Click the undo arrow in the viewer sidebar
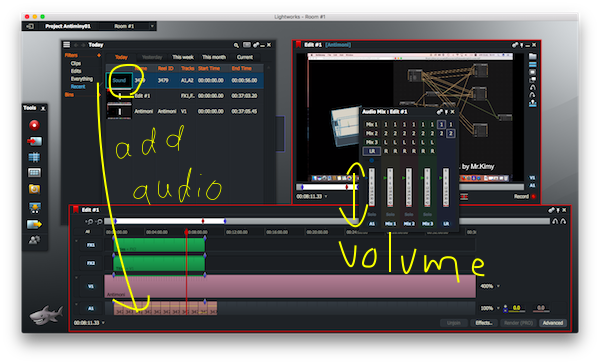The image size is (600, 364). coord(532,87)
